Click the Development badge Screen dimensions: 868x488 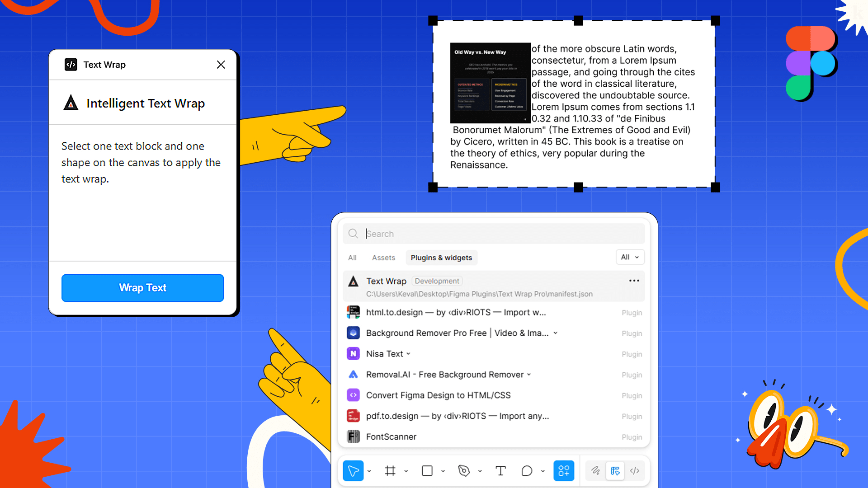437,281
